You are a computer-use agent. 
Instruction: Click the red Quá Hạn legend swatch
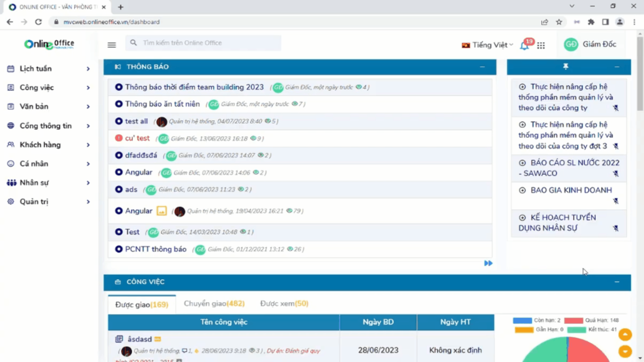[573, 320]
